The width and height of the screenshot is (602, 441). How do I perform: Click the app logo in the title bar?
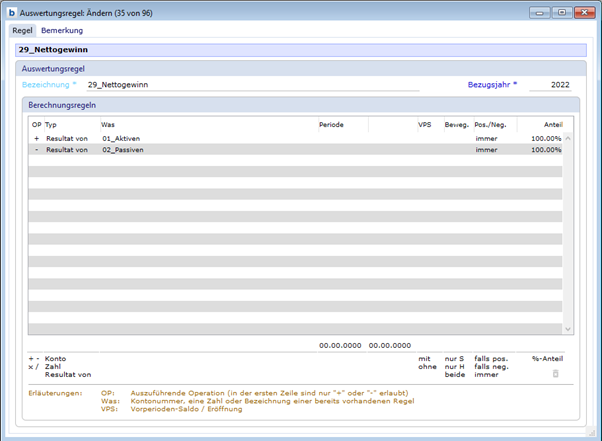pyautogui.click(x=11, y=12)
